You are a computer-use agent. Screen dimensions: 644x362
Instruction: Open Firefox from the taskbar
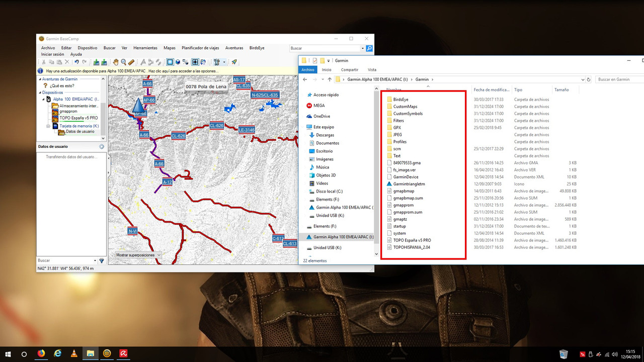tap(41, 353)
